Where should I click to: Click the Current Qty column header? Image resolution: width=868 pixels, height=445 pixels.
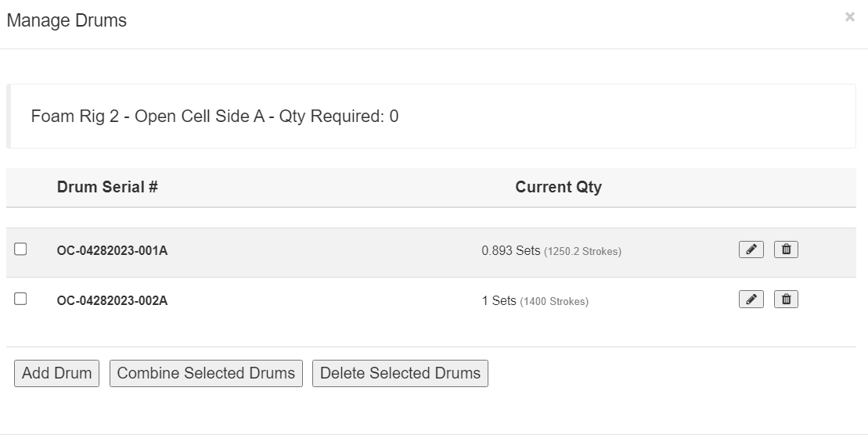tap(558, 187)
